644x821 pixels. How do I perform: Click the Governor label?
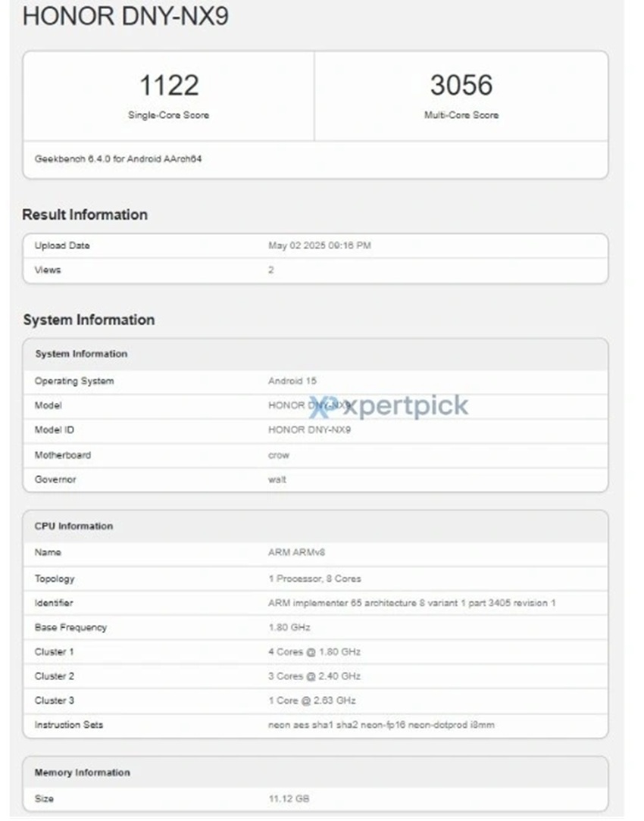point(55,479)
